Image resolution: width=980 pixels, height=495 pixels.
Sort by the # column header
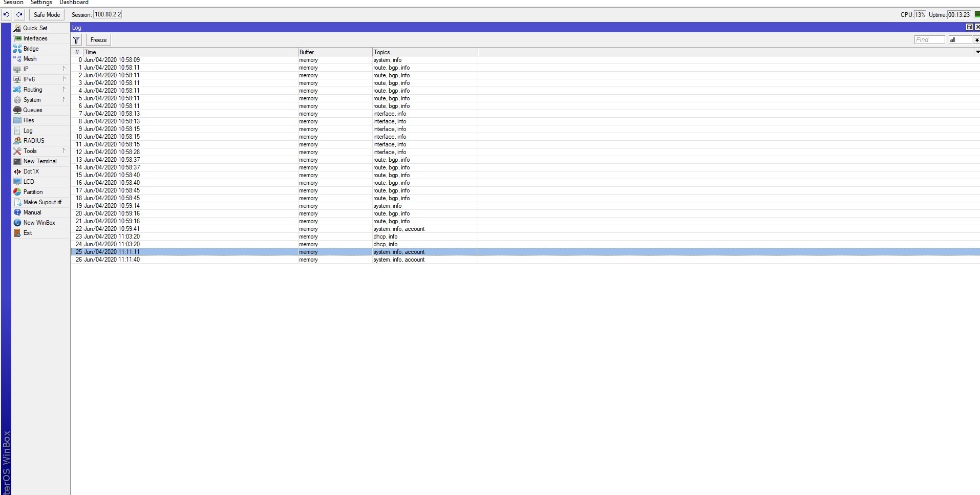click(77, 52)
